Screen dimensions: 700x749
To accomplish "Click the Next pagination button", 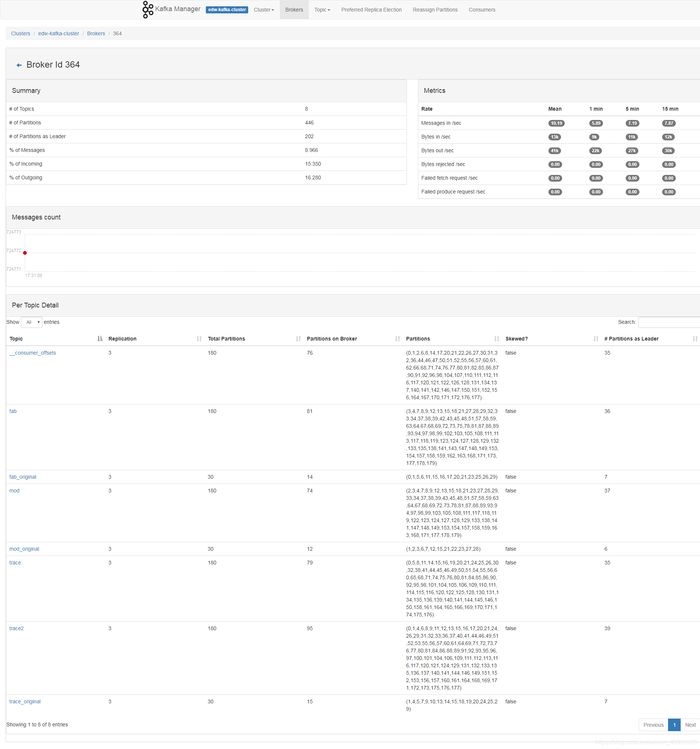I will coord(690,725).
